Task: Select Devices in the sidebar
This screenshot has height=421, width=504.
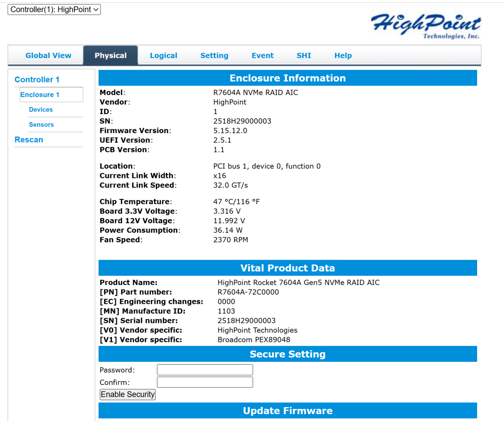Action: pos(41,109)
